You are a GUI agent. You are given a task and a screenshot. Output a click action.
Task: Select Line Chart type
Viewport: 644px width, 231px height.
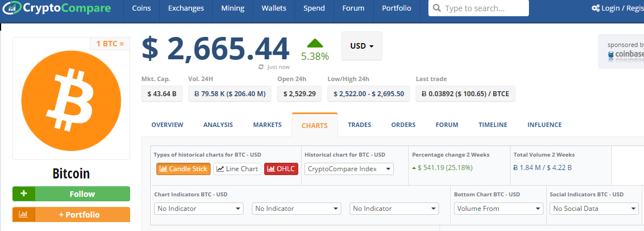[237, 169]
